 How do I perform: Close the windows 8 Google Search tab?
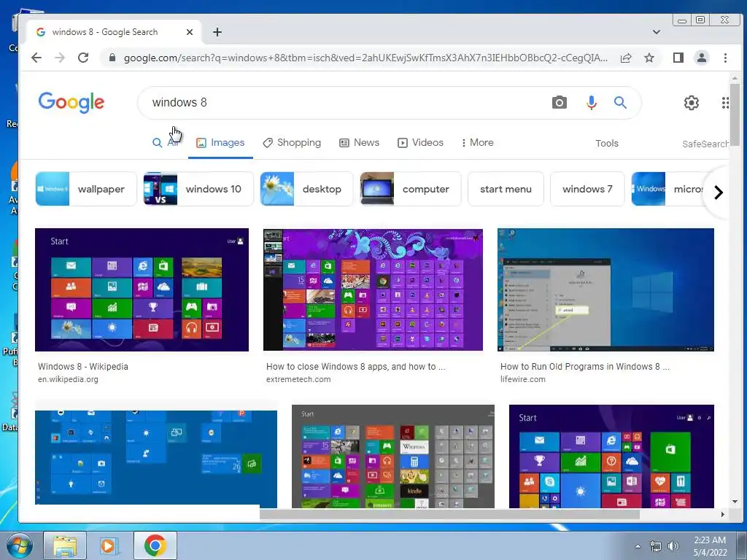(190, 32)
